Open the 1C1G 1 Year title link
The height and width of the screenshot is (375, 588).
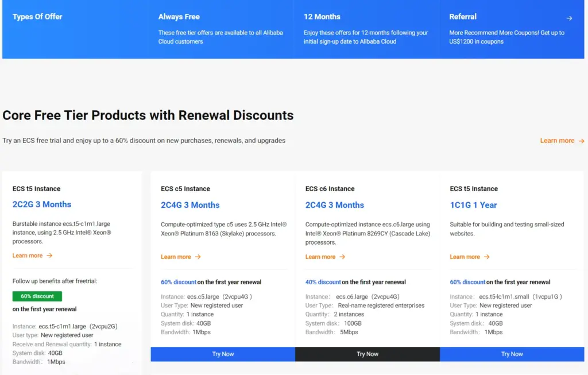pos(473,205)
